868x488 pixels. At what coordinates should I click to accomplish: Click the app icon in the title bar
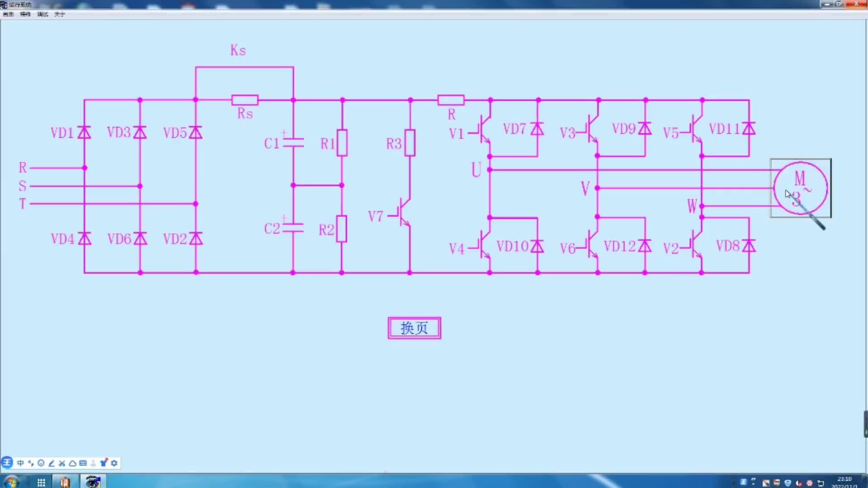[x=4, y=5]
